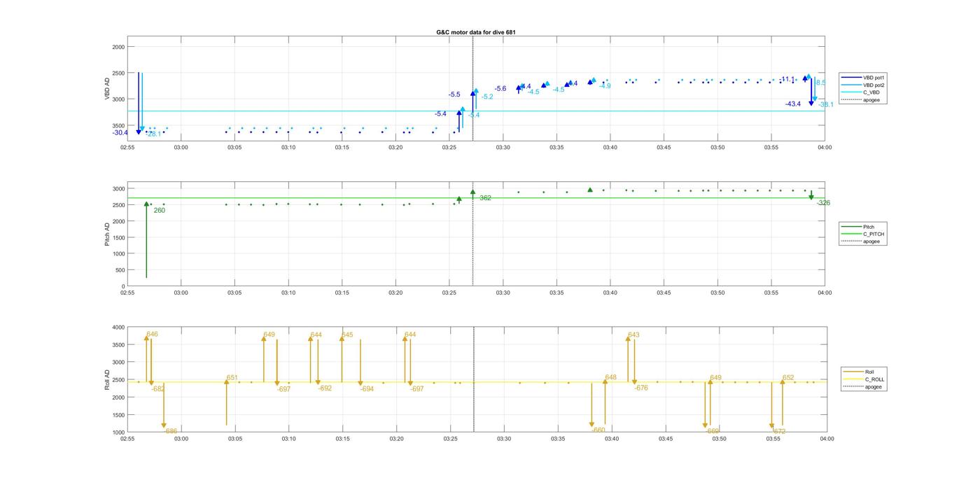Click the "-676" roll data label
980x485 pixels.
click(641, 388)
